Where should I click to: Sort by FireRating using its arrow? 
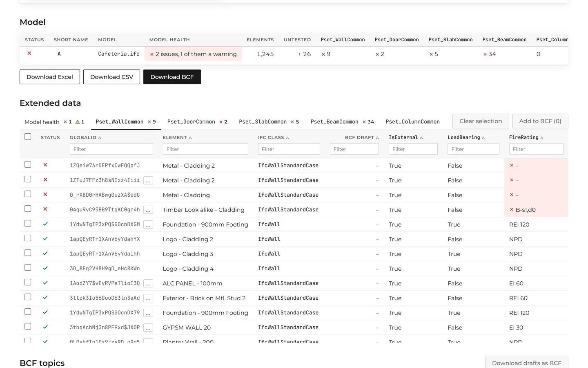(x=542, y=138)
